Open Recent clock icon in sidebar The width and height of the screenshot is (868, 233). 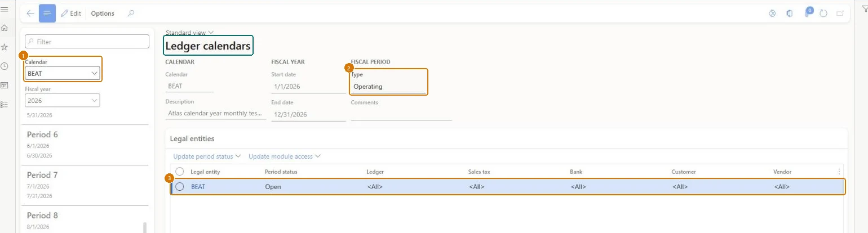click(x=5, y=66)
